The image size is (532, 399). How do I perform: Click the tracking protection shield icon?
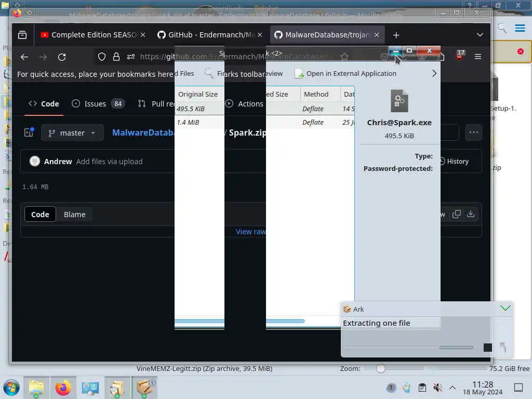pos(102,57)
